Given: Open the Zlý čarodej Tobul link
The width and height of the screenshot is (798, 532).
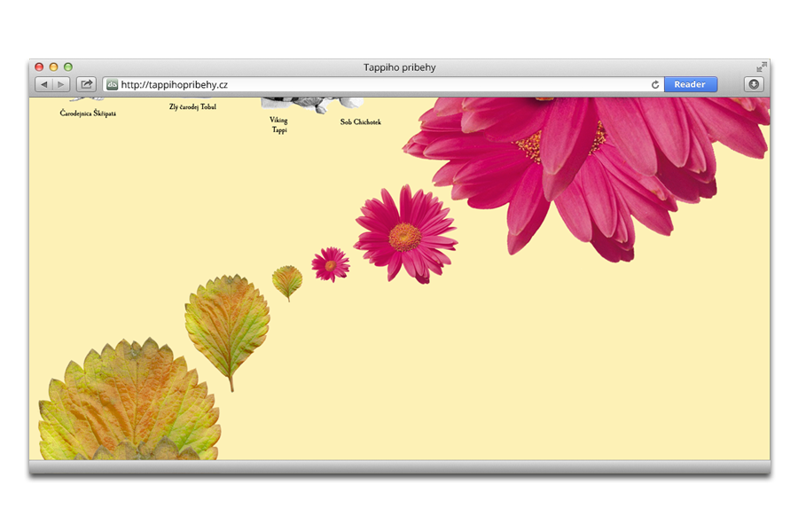Looking at the screenshot, I should pyautogui.click(x=192, y=107).
